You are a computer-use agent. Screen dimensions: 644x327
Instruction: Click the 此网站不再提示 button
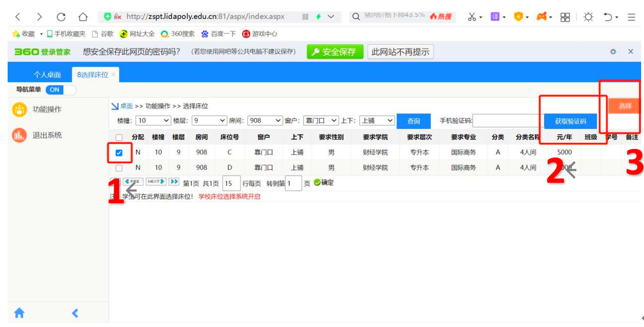(x=400, y=52)
